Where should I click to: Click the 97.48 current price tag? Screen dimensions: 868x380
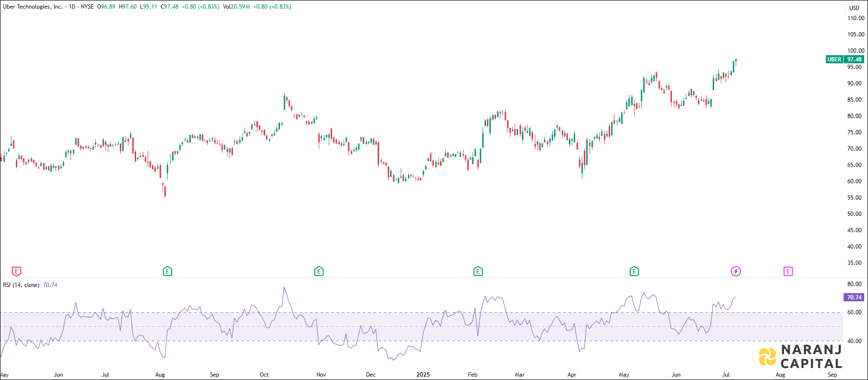pos(854,59)
